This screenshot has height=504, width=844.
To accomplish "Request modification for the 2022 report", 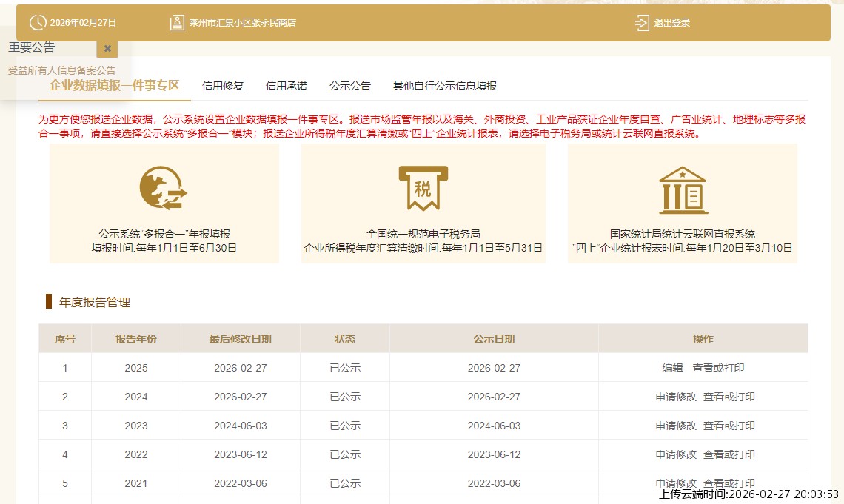I will 676,454.
